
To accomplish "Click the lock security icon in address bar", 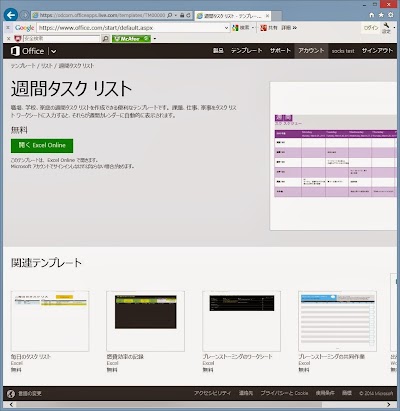I will point(182,15).
